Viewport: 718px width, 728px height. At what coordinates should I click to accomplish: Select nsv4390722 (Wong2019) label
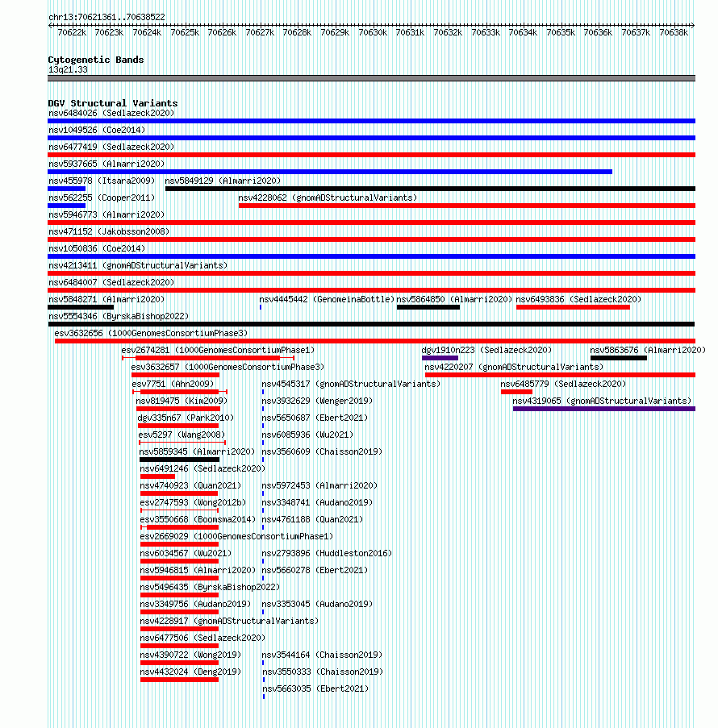(190, 655)
